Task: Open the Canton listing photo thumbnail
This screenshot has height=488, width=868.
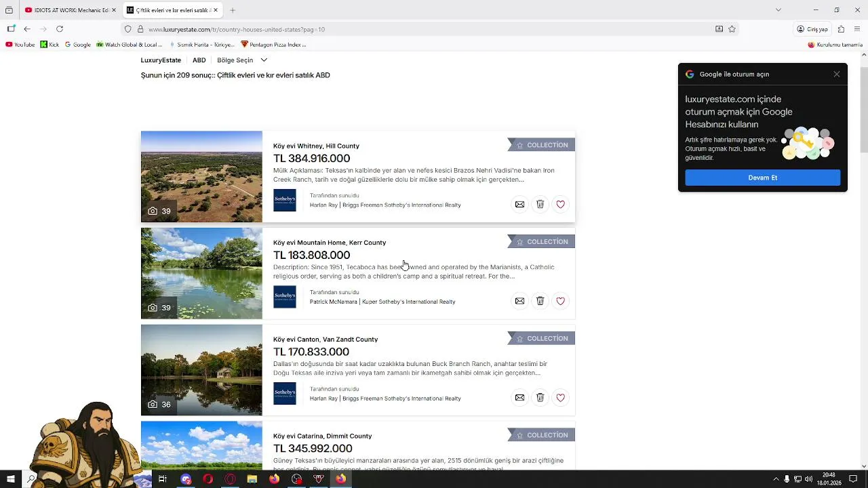Action: click(201, 370)
